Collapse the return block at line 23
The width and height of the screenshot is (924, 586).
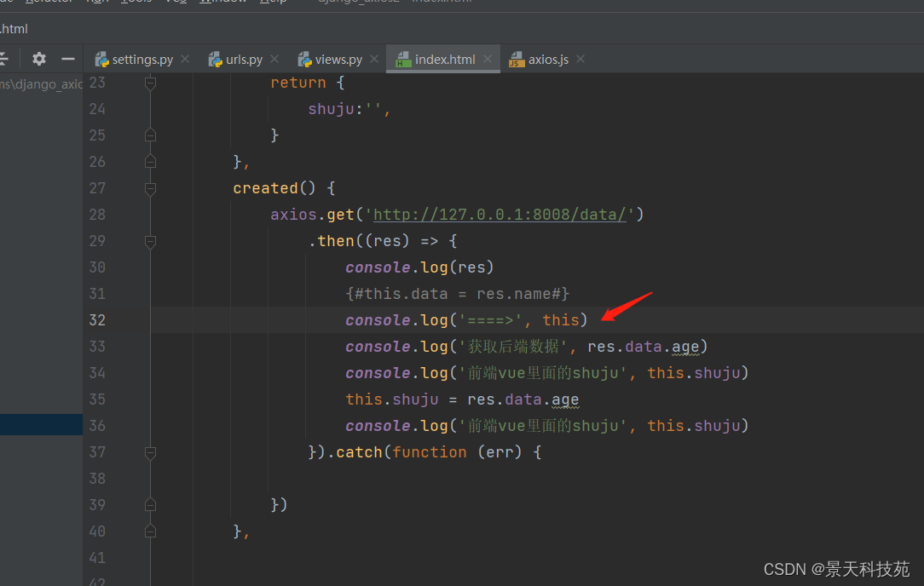(150, 83)
